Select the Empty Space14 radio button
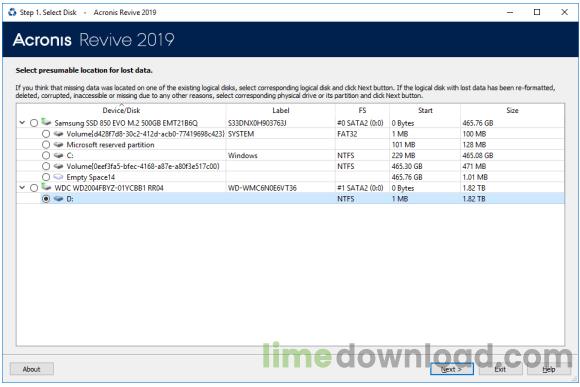Viewport: 580px width, 387px height. [x=46, y=177]
